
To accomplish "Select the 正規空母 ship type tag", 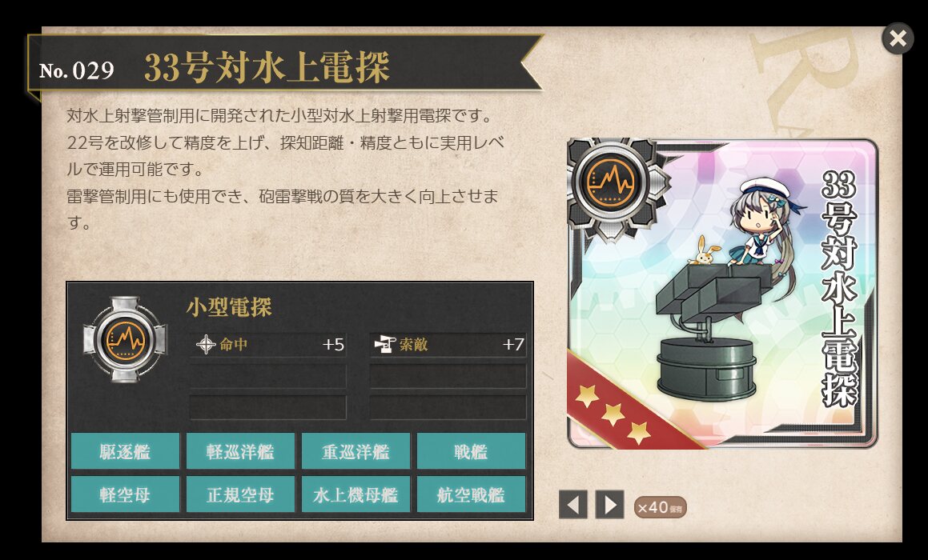I will (240, 494).
